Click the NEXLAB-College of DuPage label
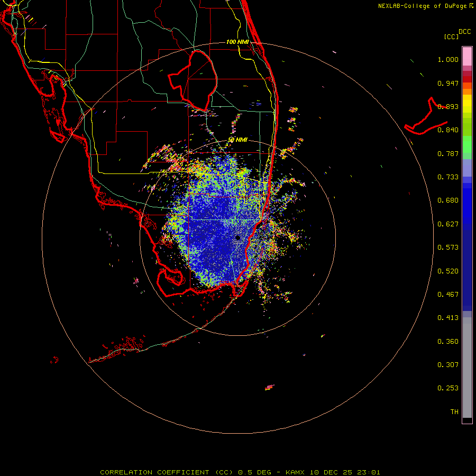The height and width of the screenshot is (476, 476). pyautogui.click(x=425, y=6)
